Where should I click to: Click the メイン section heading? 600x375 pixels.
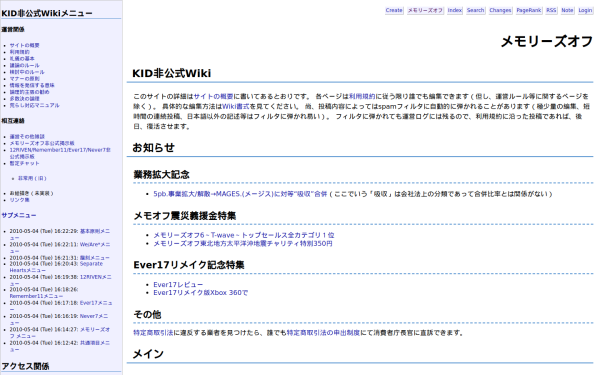[148, 354]
